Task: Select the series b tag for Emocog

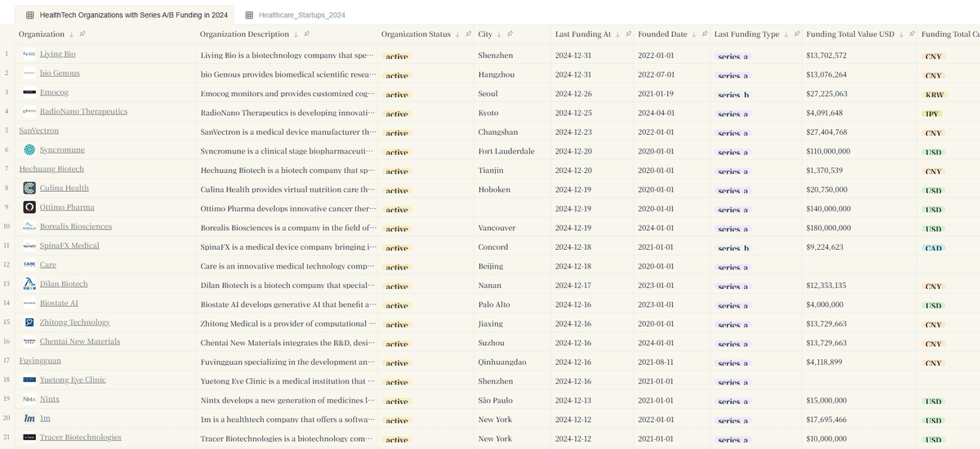Action: (x=733, y=95)
